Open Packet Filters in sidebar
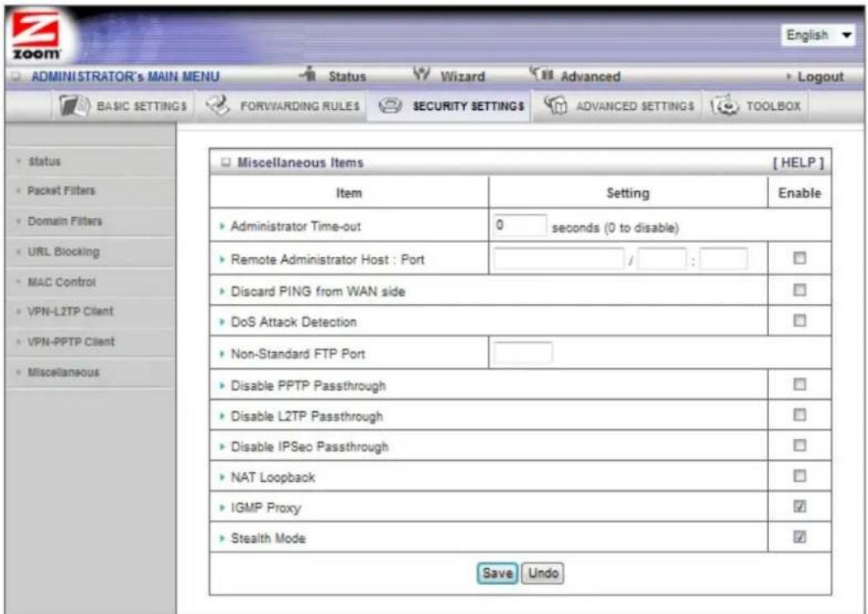This screenshot has height=614, width=868. pos(61,191)
